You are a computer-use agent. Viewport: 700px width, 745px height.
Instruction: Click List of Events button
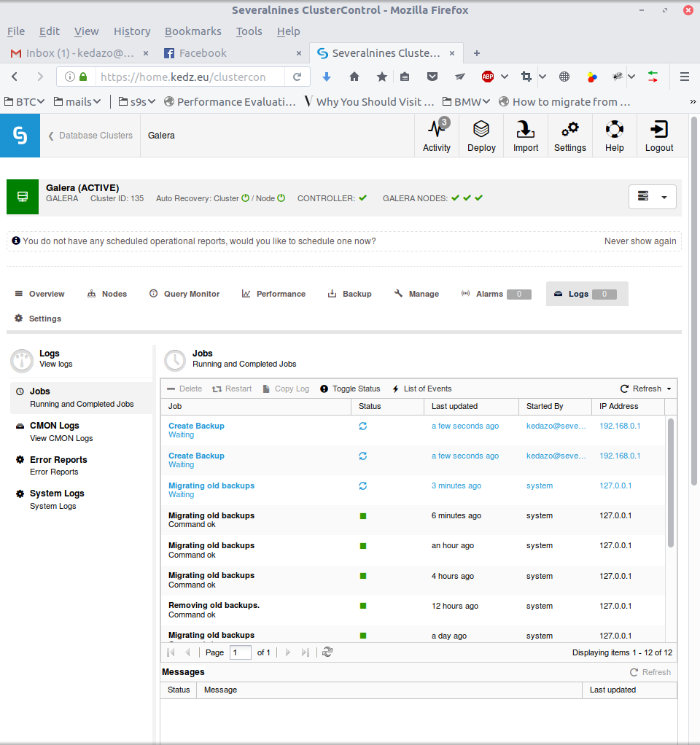(x=421, y=389)
